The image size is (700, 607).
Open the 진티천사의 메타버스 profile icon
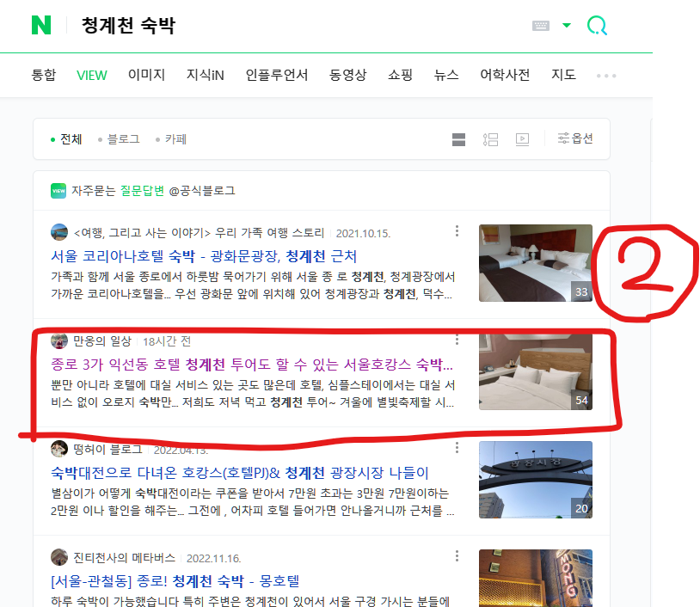59,557
